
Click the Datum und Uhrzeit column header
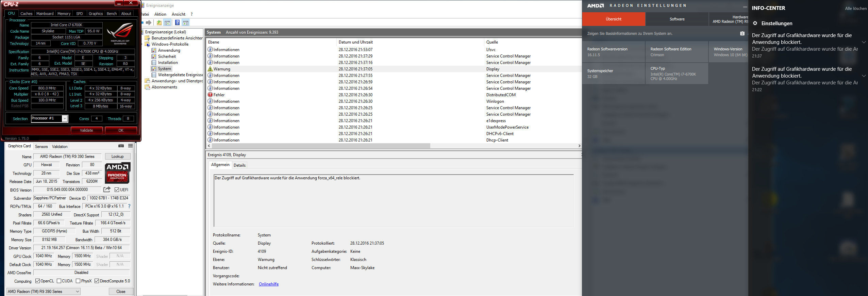(410, 42)
